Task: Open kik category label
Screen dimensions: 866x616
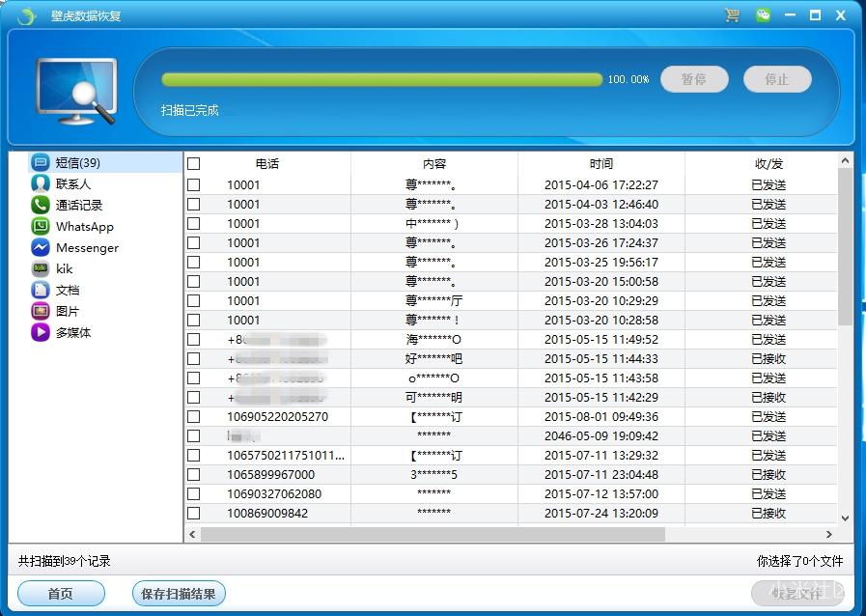Action: [x=64, y=269]
